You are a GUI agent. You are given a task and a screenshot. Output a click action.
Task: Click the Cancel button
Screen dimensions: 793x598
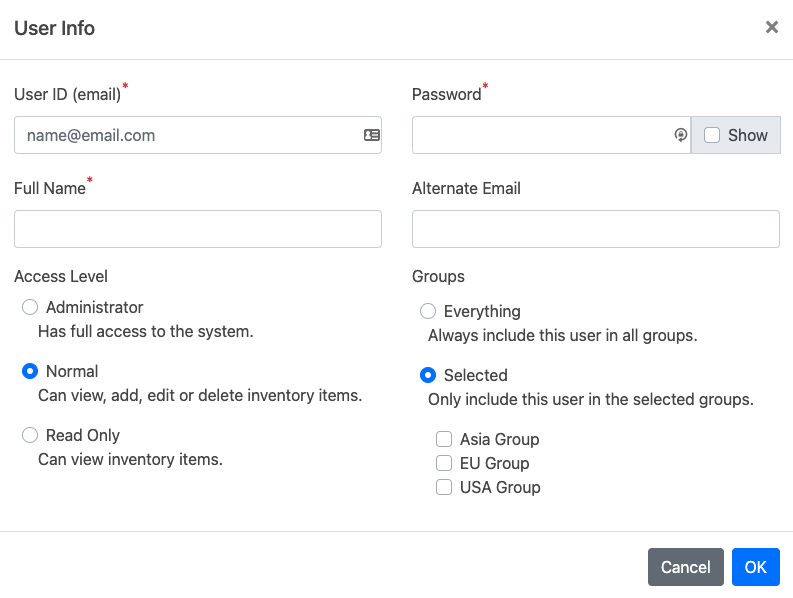click(x=686, y=567)
